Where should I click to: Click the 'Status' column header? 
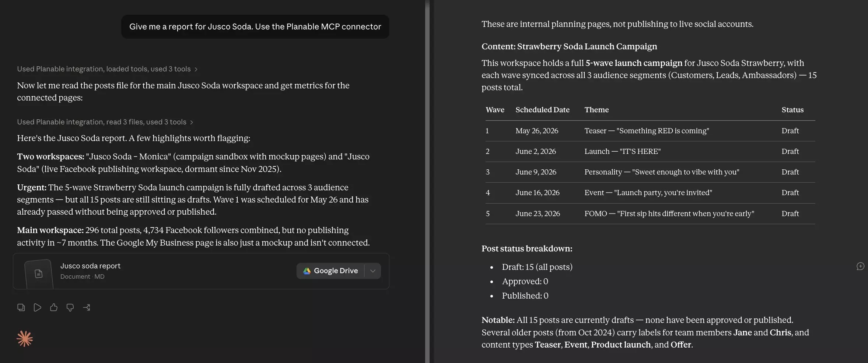[x=792, y=110]
